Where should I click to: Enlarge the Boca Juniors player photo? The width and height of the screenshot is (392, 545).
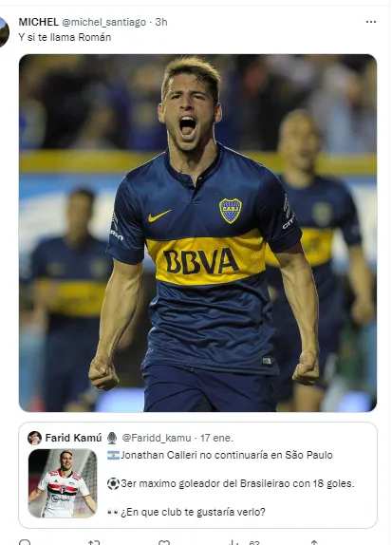pos(197,233)
